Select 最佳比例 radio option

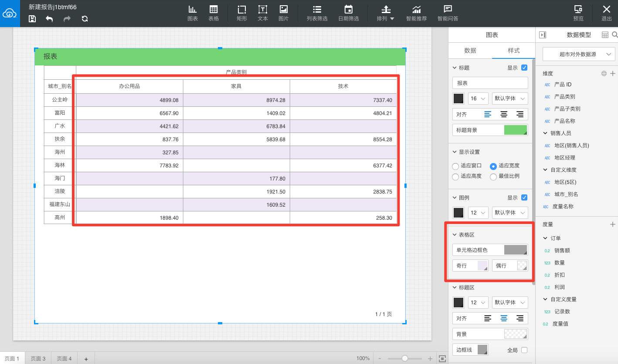493,177
